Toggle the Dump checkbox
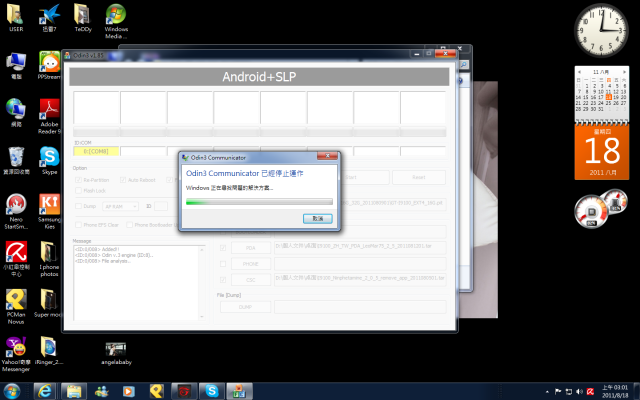This screenshot has width=640, height=400. tap(78, 206)
